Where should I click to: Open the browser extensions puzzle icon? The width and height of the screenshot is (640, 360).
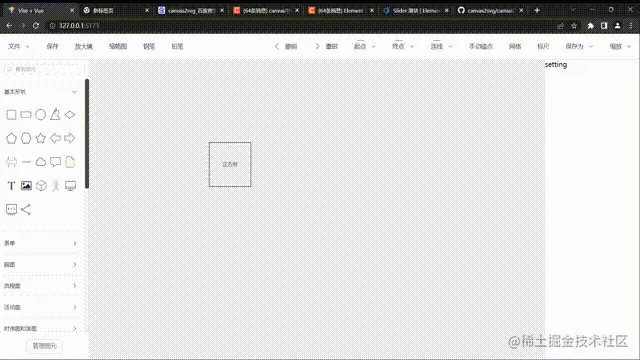590,26
